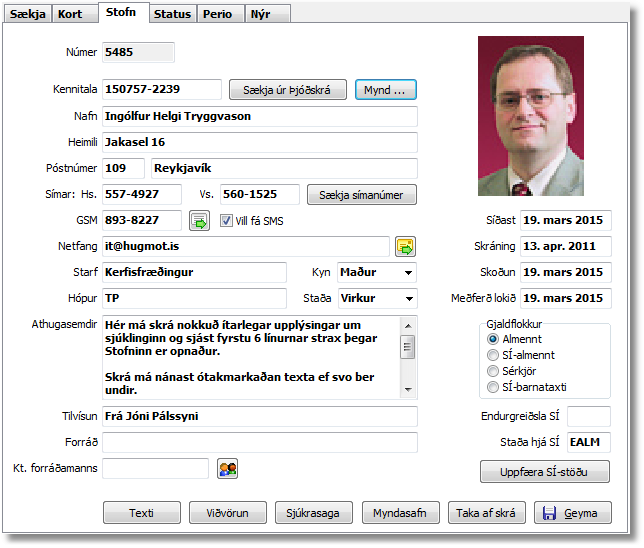The height and width of the screenshot is (548, 644).
Task: Click the Póstnúmer field showing 109
Action: 123,168
